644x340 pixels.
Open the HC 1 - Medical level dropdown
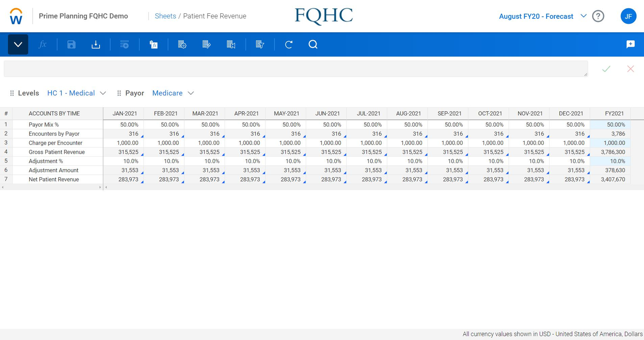pyautogui.click(x=76, y=93)
